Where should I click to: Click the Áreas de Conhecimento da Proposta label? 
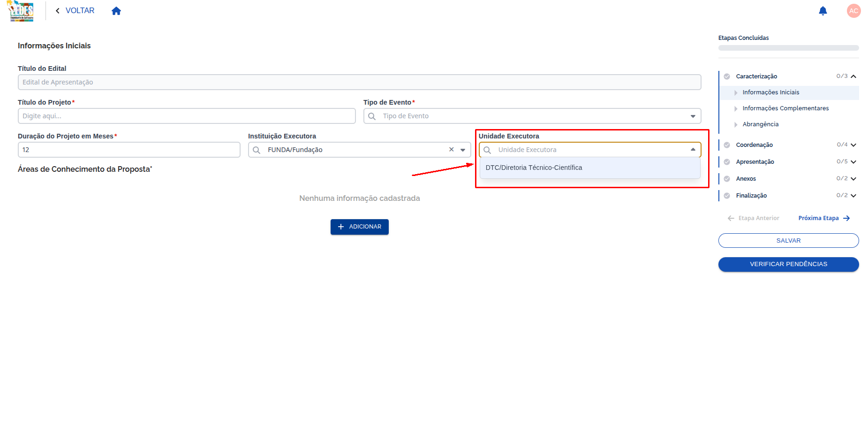point(85,169)
